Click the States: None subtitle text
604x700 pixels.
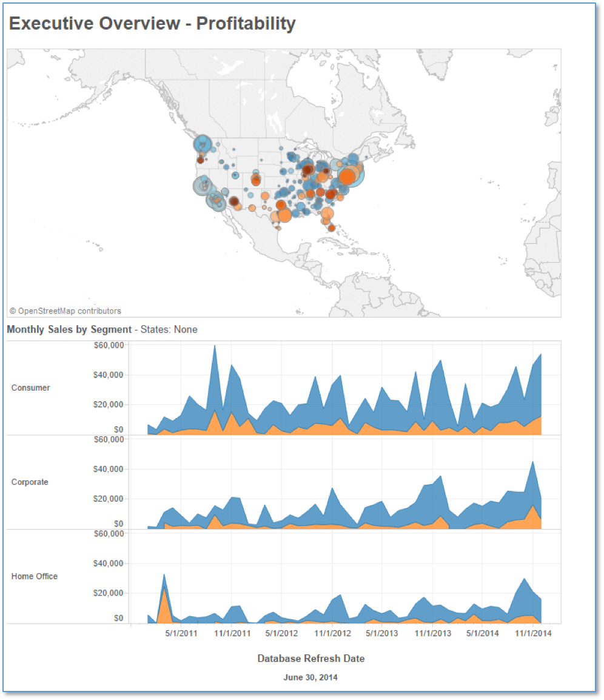click(169, 329)
